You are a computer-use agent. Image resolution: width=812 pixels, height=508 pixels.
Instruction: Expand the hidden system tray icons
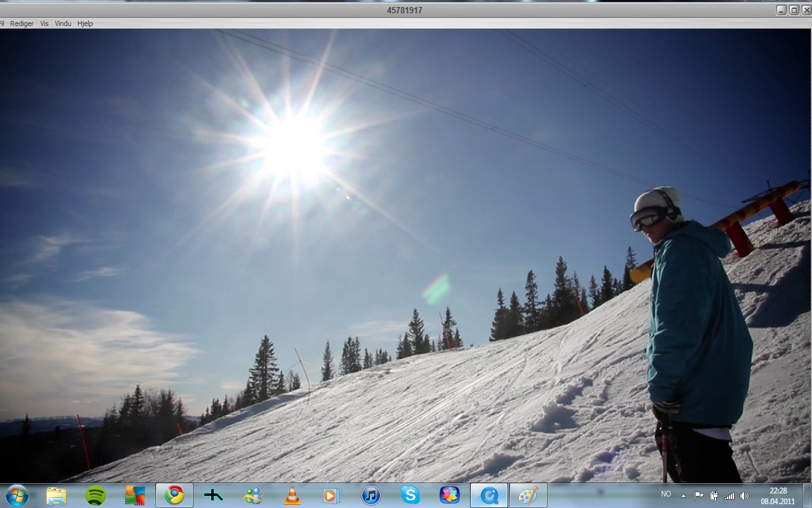point(683,495)
